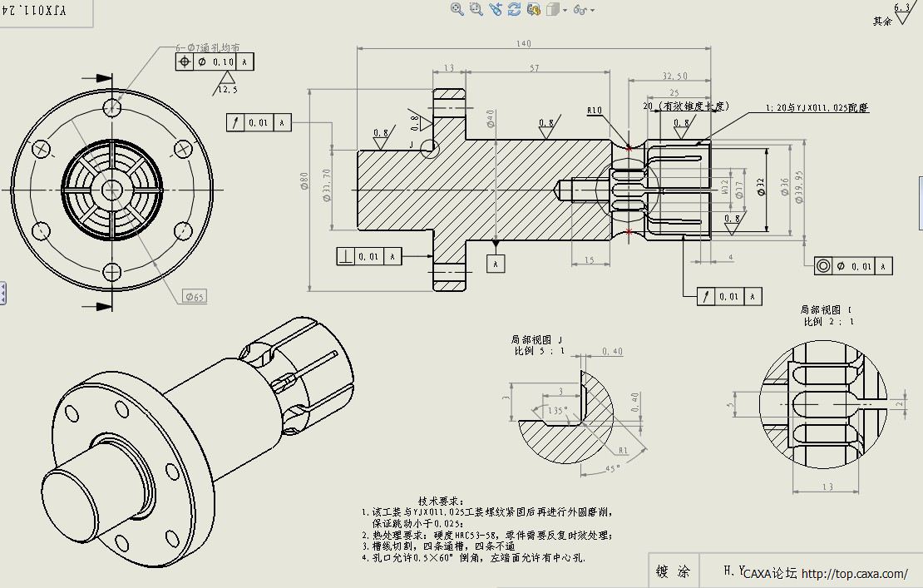Image resolution: width=923 pixels, height=588 pixels.
Task: Select the Zoom to Area tool
Action: pyautogui.click(x=476, y=9)
